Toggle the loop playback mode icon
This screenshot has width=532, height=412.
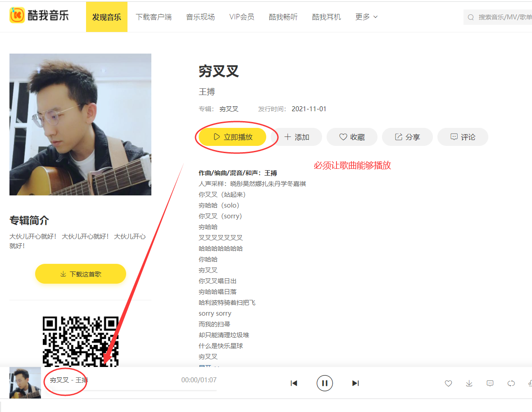tap(511, 383)
